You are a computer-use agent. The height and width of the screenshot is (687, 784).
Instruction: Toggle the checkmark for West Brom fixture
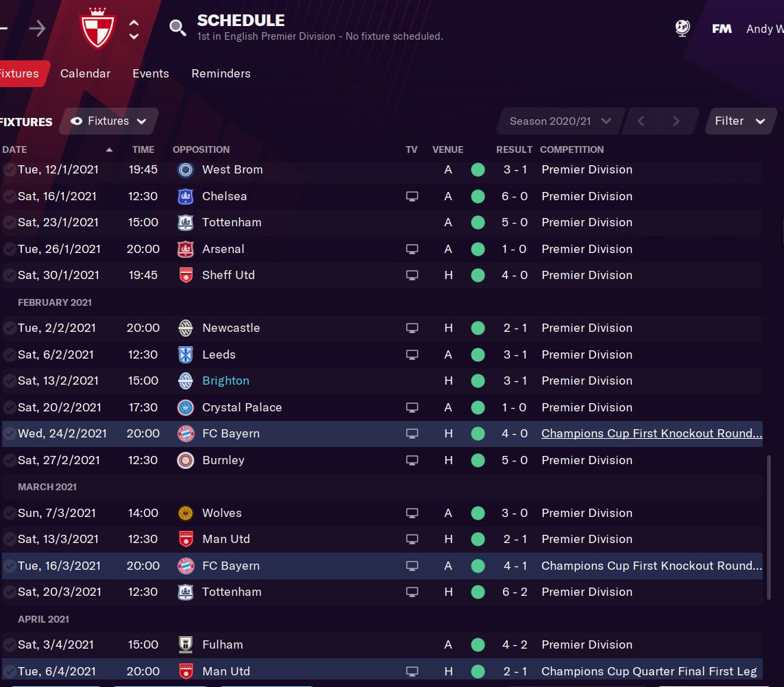tap(9, 170)
